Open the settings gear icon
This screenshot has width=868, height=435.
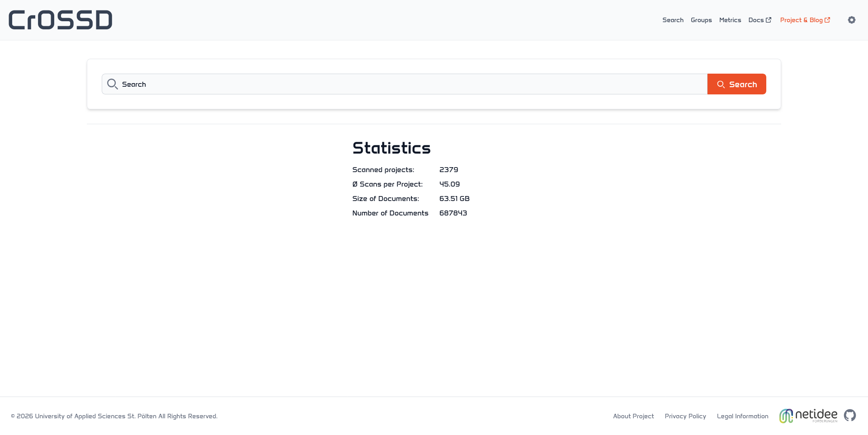click(851, 20)
